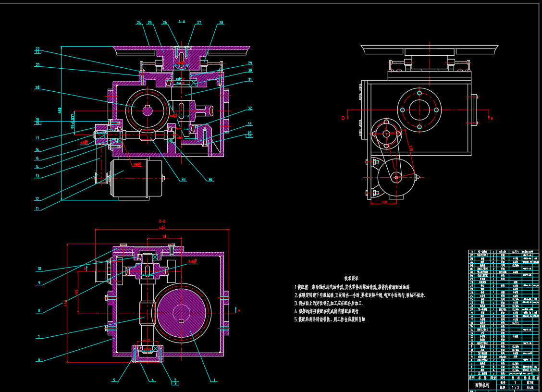542x392 pixels.
Task: Click the 460 width dimension in B-B view
Action: point(162,228)
